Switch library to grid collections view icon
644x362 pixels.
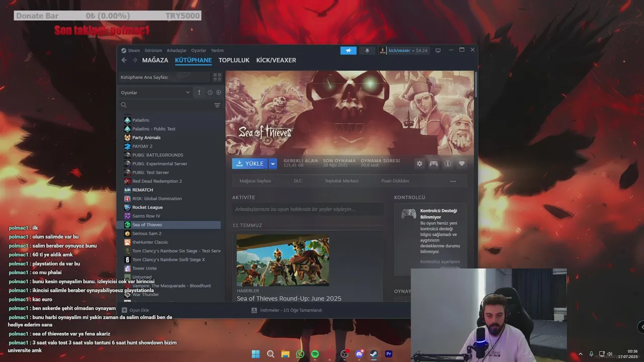point(217,77)
